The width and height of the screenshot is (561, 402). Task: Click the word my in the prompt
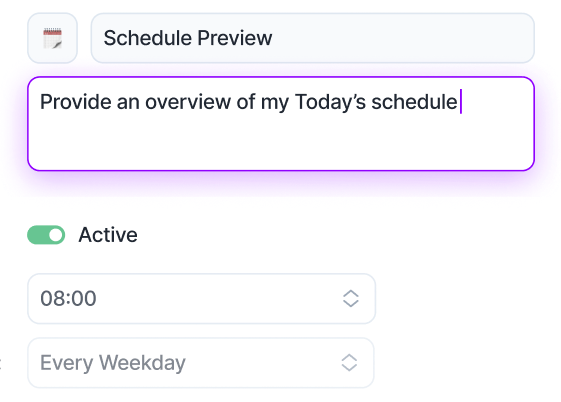[275, 103]
